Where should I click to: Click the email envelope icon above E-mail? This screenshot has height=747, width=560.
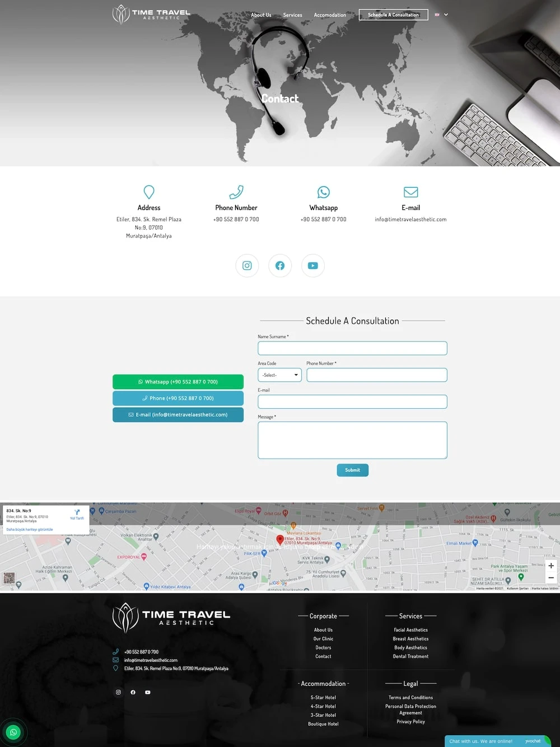410,192
